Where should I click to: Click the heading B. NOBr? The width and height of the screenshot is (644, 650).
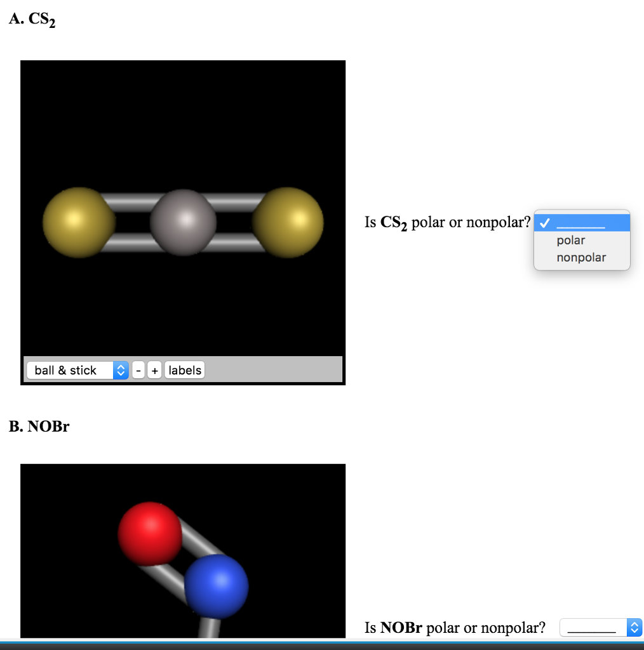[38, 427]
